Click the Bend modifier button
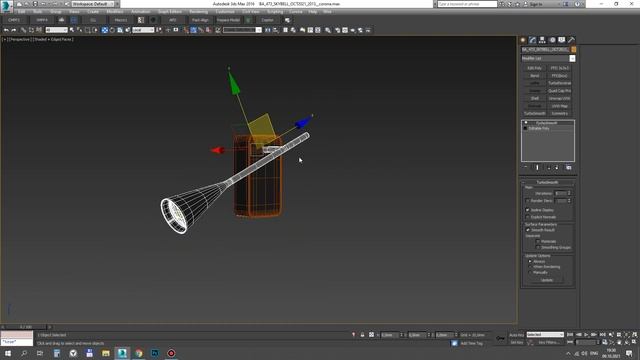The image size is (640, 360). 535,76
